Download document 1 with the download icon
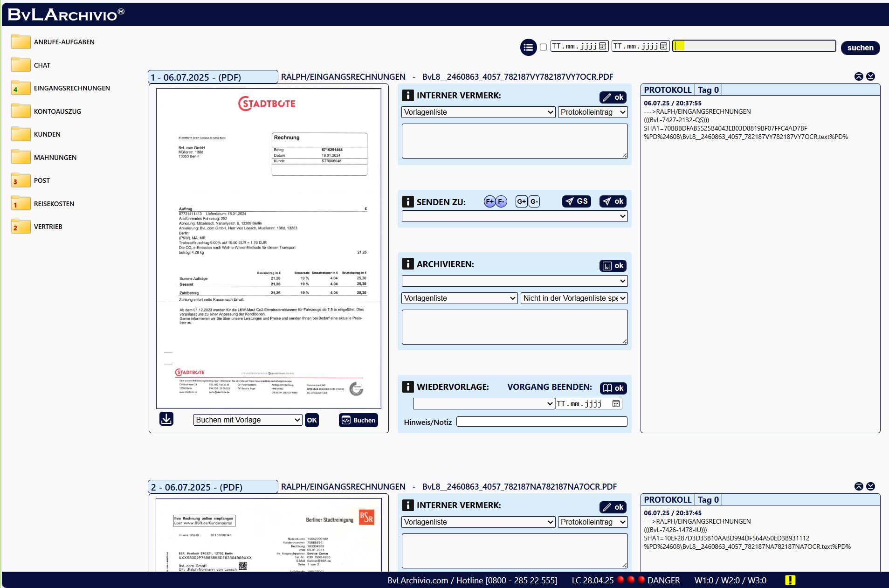 coord(166,419)
